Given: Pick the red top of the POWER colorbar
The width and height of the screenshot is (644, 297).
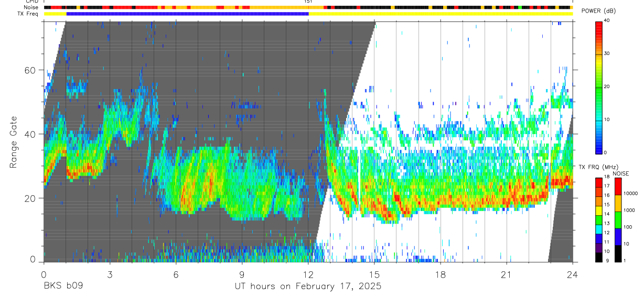Looking at the screenshot, I should pos(599,25).
